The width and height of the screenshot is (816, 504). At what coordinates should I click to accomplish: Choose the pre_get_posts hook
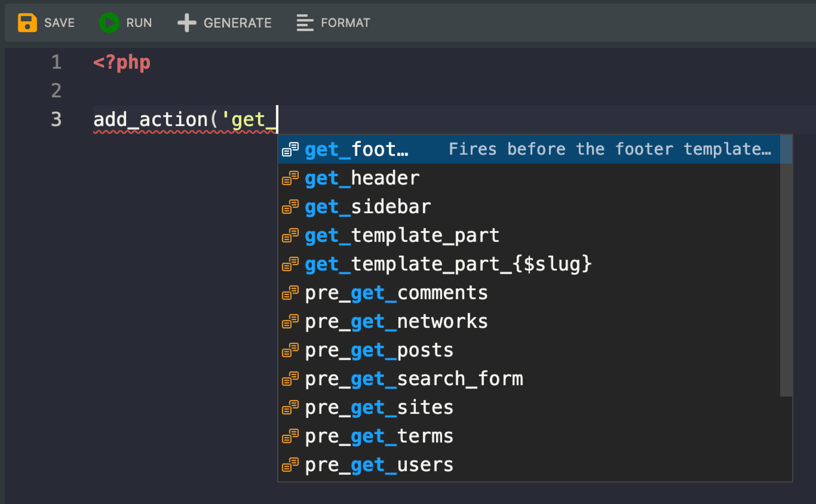point(529,350)
